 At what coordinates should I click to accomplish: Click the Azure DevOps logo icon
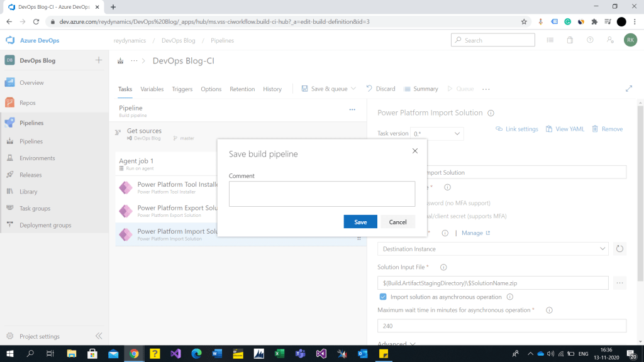tap(10, 40)
